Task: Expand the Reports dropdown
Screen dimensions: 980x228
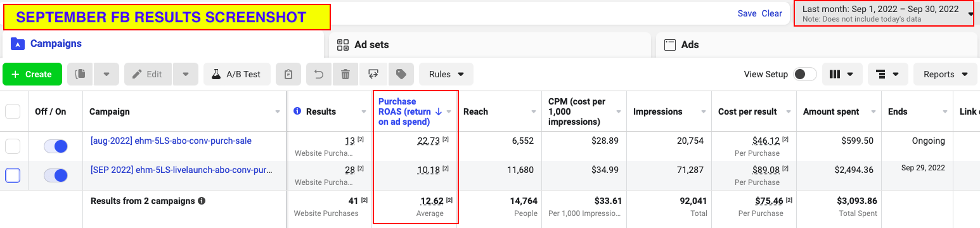Action: coord(945,74)
